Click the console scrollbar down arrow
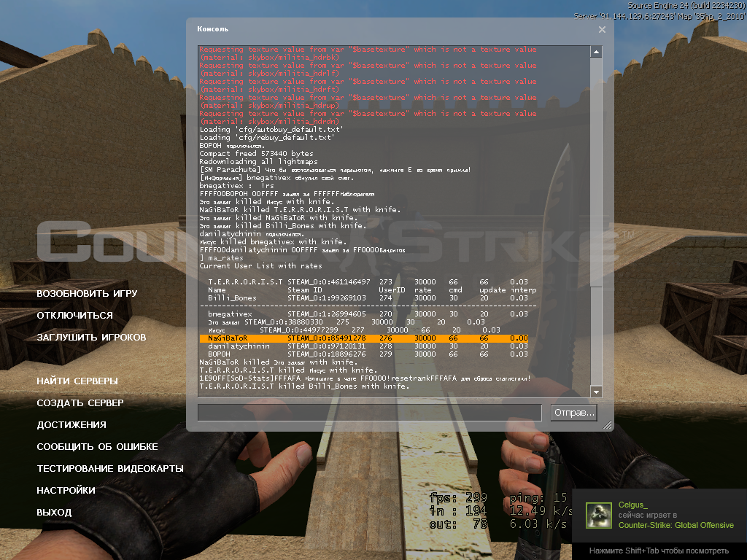 [596, 392]
